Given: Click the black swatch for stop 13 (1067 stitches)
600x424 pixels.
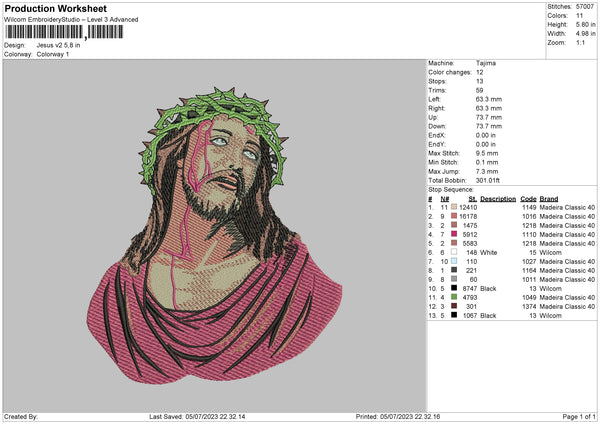Looking at the screenshot, I should pyautogui.click(x=454, y=315).
